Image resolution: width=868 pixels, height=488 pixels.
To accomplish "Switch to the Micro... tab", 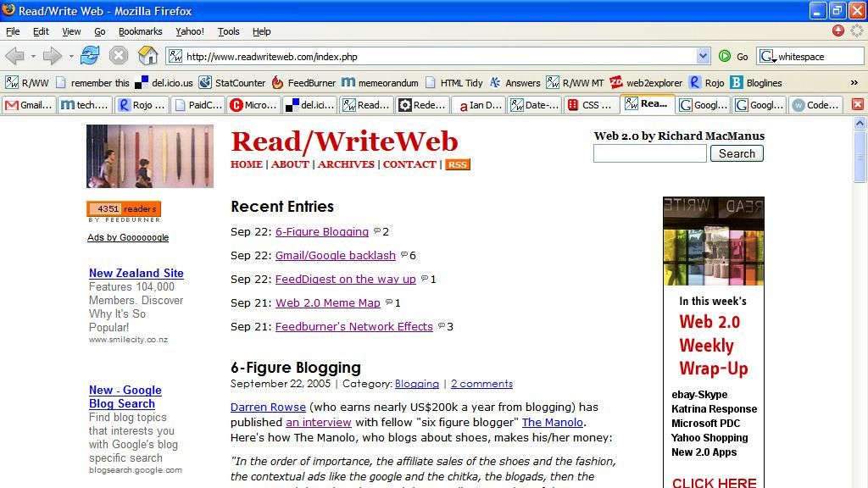I will pos(254,104).
